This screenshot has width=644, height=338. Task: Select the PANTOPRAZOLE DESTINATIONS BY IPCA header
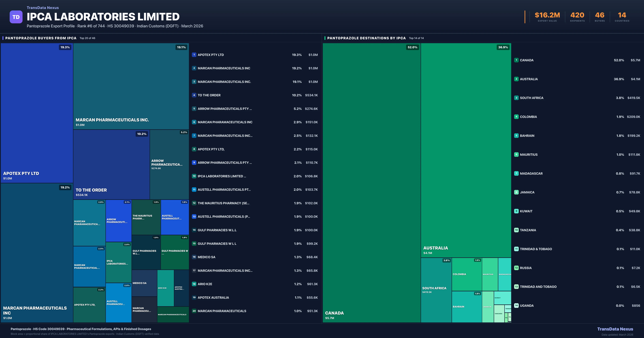pyautogui.click(x=367, y=38)
